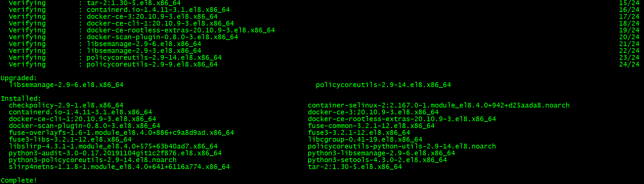The width and height of the screenshot is (644, 184).
Task: Select the docker-ce-cli-1:20.10.9 installed package text
Action: tap(83, 119)
